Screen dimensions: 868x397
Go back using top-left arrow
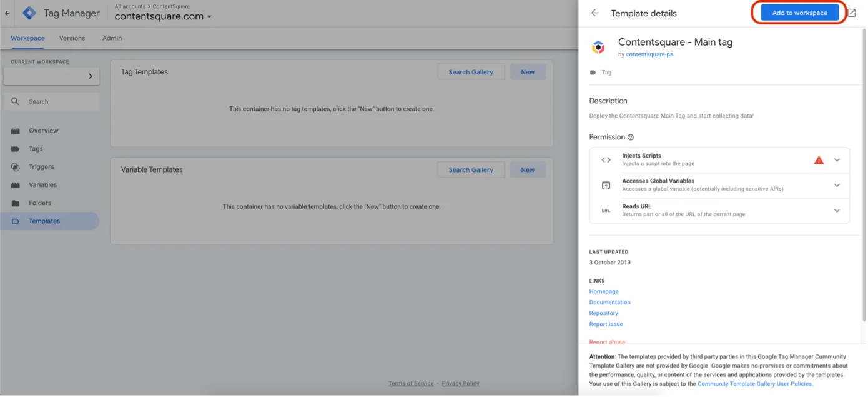click(7, 13)
